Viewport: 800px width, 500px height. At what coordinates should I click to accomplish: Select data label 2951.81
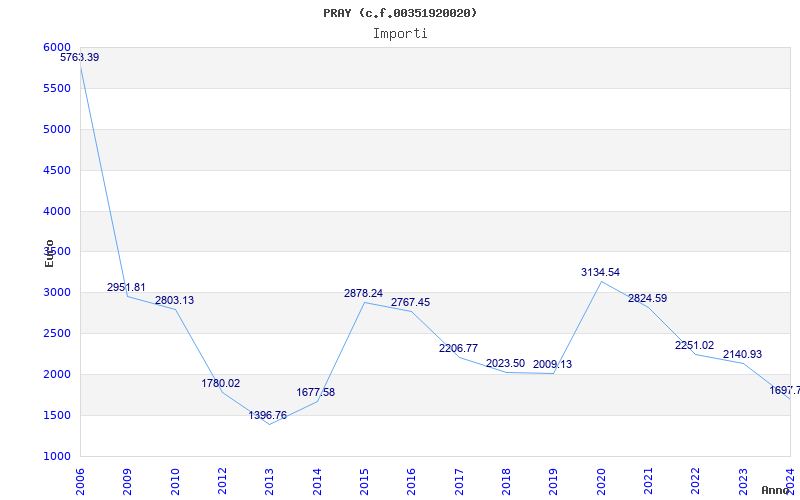point(126,287)
